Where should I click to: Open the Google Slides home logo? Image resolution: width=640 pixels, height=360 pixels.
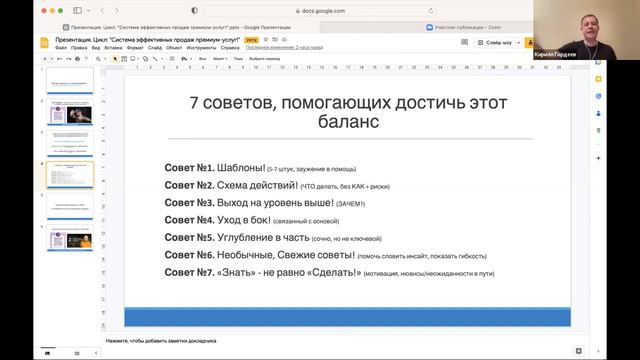(44, 42)
